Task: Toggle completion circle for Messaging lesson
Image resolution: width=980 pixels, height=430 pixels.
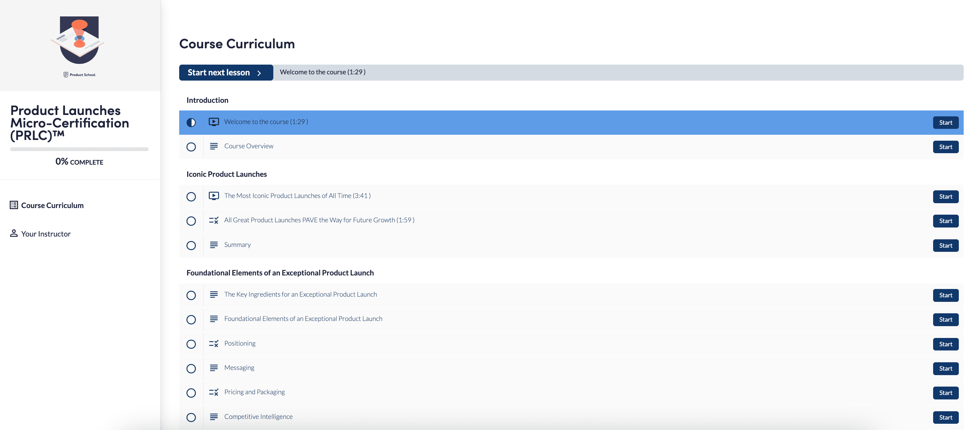Action: [x=191, y=369]
